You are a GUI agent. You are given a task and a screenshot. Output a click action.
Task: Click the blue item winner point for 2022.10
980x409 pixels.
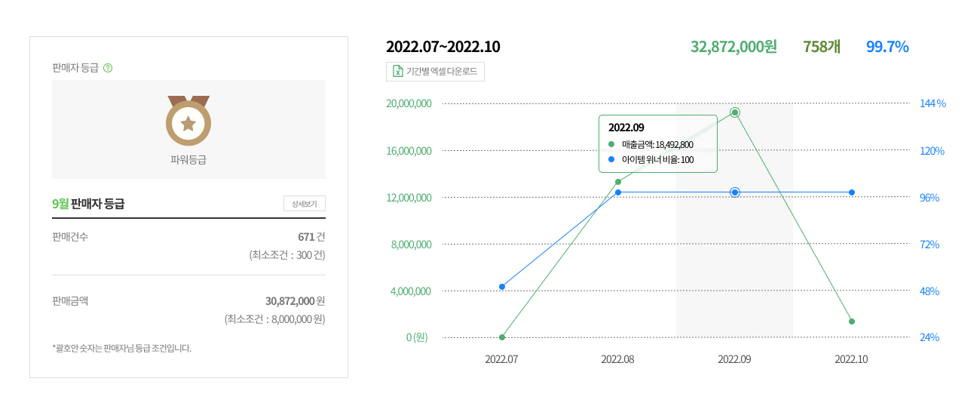pyautogui.click(x=852, y=192)
